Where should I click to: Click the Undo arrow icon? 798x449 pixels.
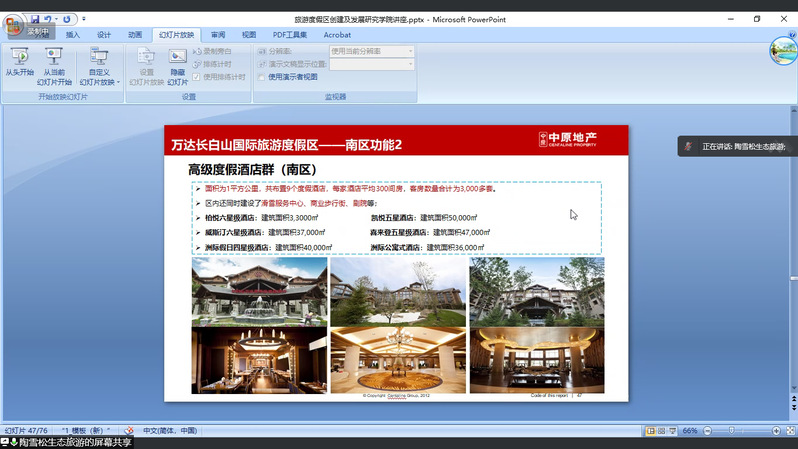[x=48, y=19]
